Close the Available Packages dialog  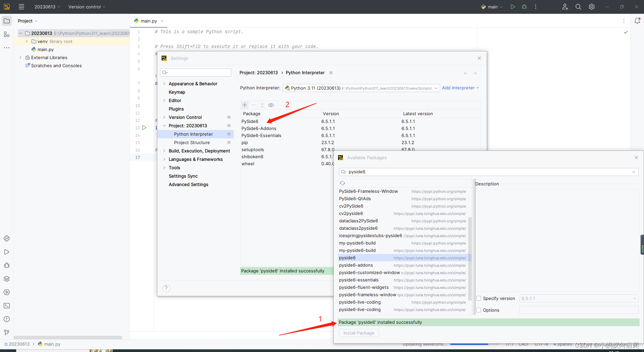(636, 158)
